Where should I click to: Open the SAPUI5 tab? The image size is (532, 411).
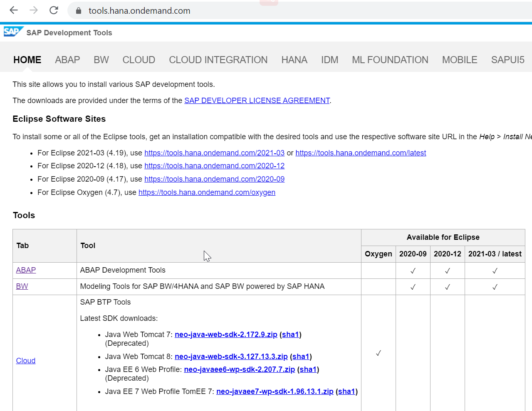507,59
